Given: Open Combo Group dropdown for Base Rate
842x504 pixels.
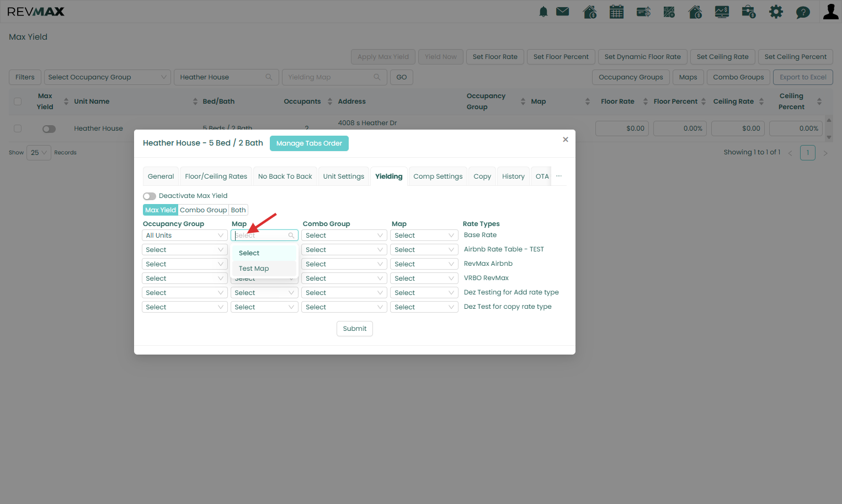Looking at the screenshot, I should click(344, 235).
